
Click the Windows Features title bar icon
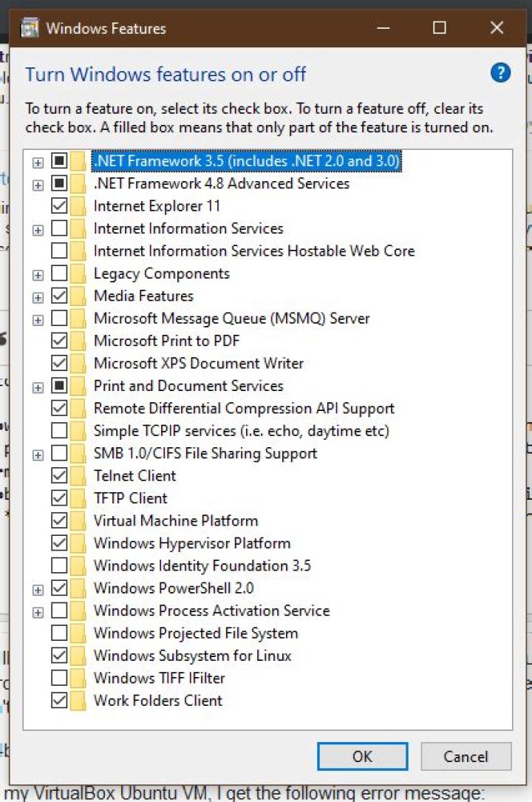pyautogui.click(x=30, y=27)
